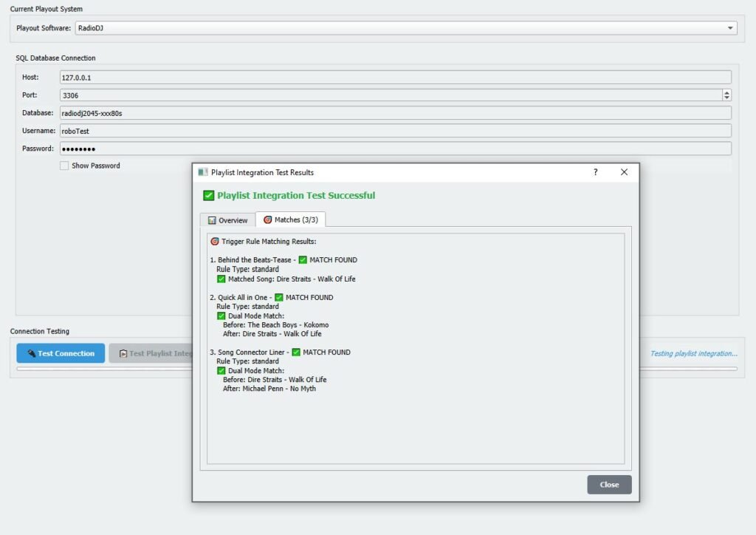
Task: Click the Playlist Integration Test Results window icon
Action: (203, 172)
